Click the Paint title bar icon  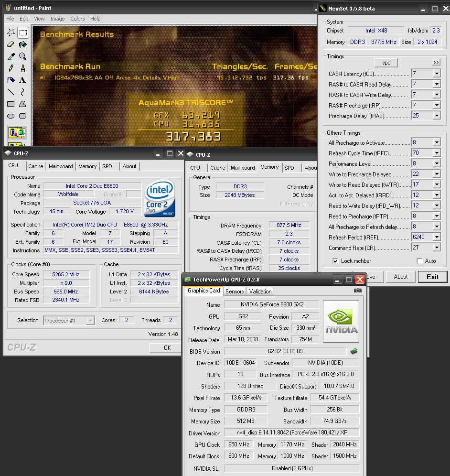click(8, 8)
